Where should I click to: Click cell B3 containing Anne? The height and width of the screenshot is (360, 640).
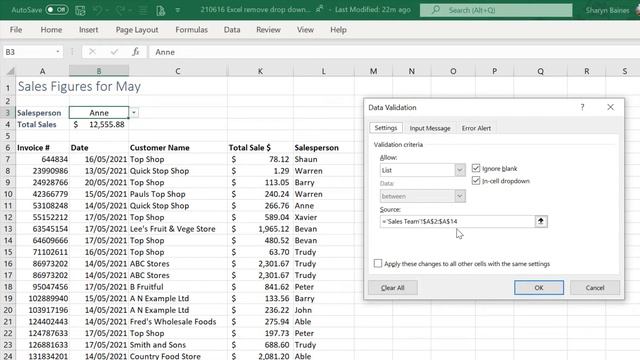(99, 113)
